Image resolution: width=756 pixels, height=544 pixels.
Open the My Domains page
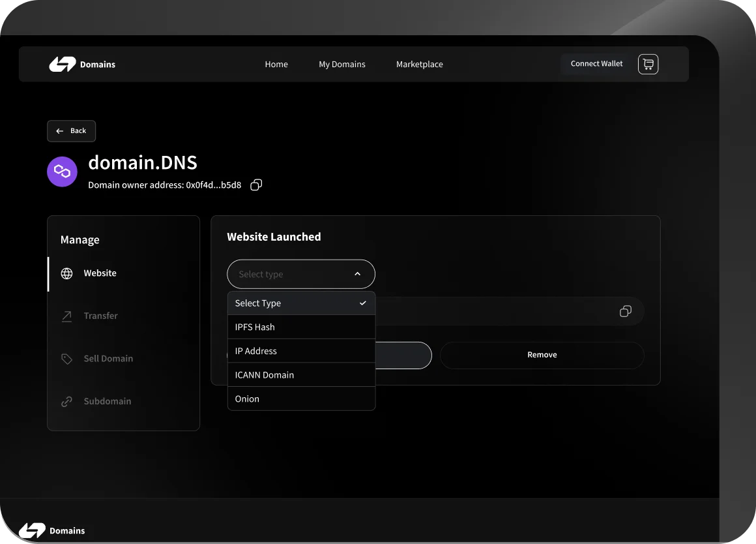(342, 64)
